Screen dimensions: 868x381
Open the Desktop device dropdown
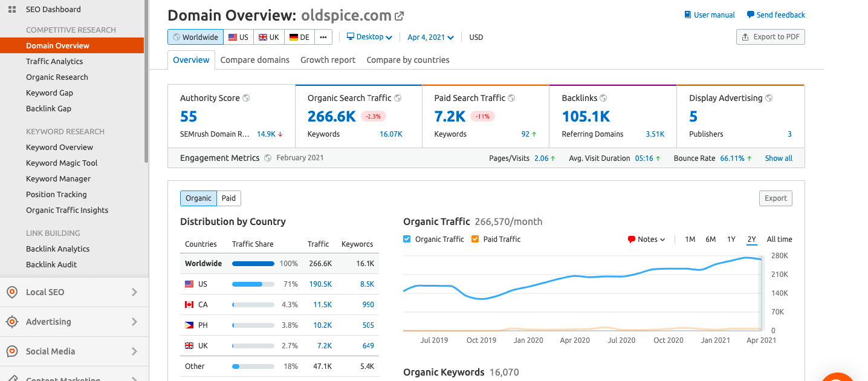coord(369,37)
